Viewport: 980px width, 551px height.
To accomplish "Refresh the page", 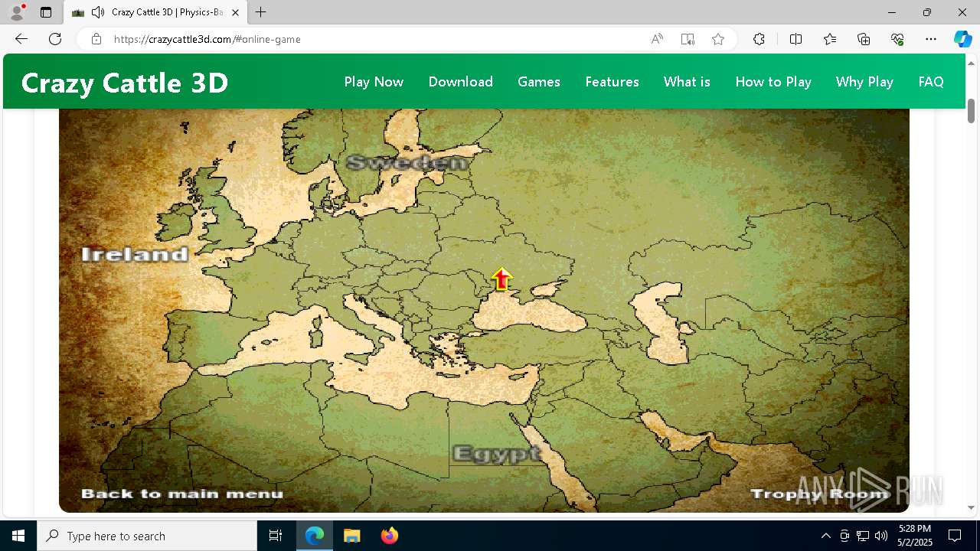I will 55,39.
